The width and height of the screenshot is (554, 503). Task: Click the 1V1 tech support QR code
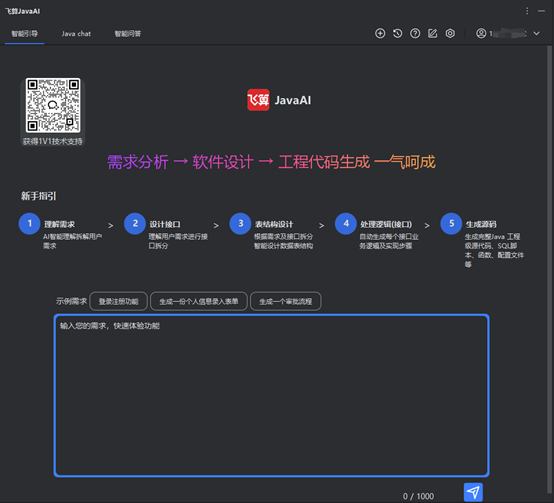[x=53, y=105]
